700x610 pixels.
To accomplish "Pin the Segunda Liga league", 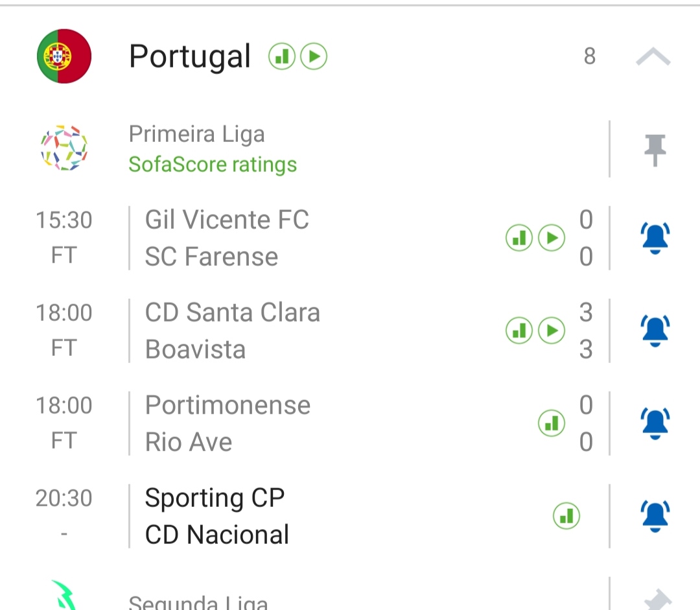I will click(x=655, y=600).
